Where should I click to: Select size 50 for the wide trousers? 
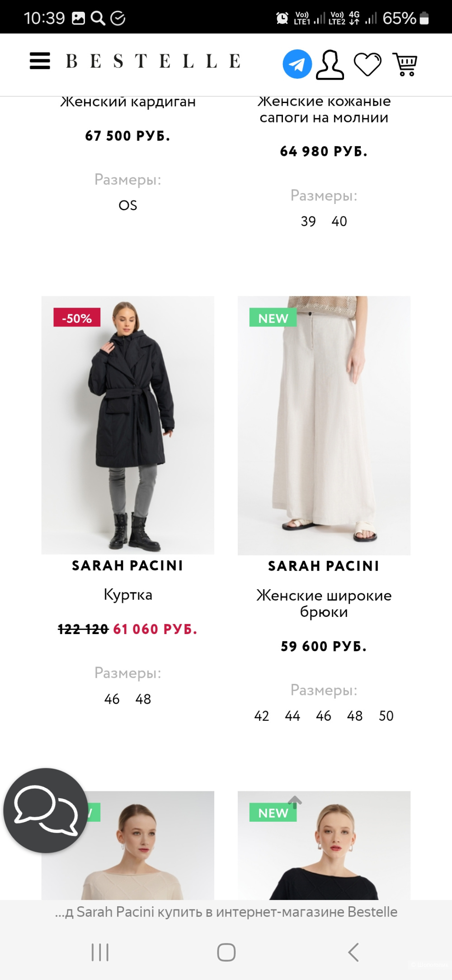[386, 716]
